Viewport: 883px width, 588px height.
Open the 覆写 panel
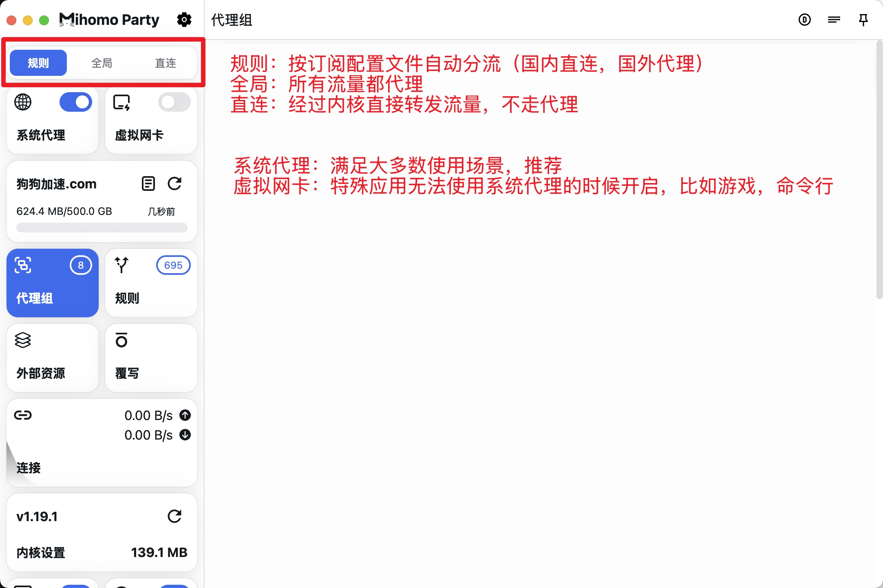pyautogui.click(x=151, y=358)
